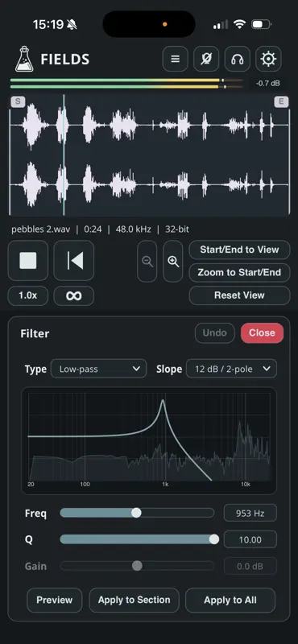This screenshot has width=298, height=644.
Task: Click Reset View button
Action: click(240, 295)
